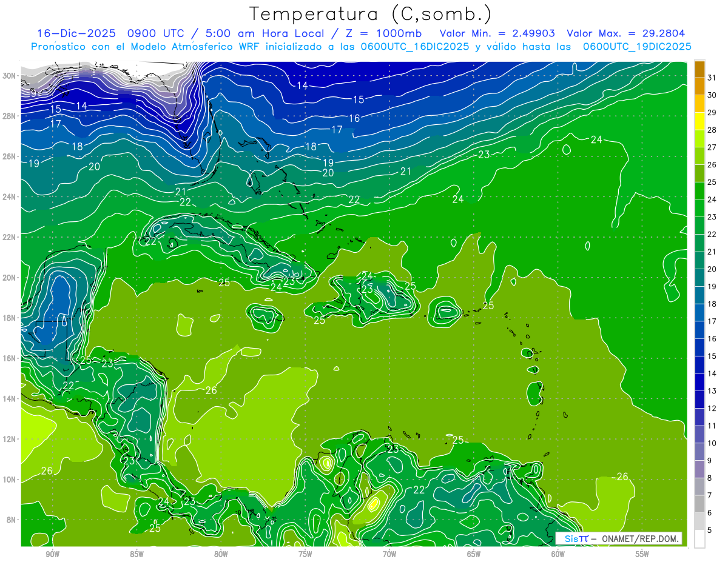The height and width of the screenshot is (562, 728).
Task: Click the "12" value on the color scale
Action: pyautogui.click(x=712, y=409)
